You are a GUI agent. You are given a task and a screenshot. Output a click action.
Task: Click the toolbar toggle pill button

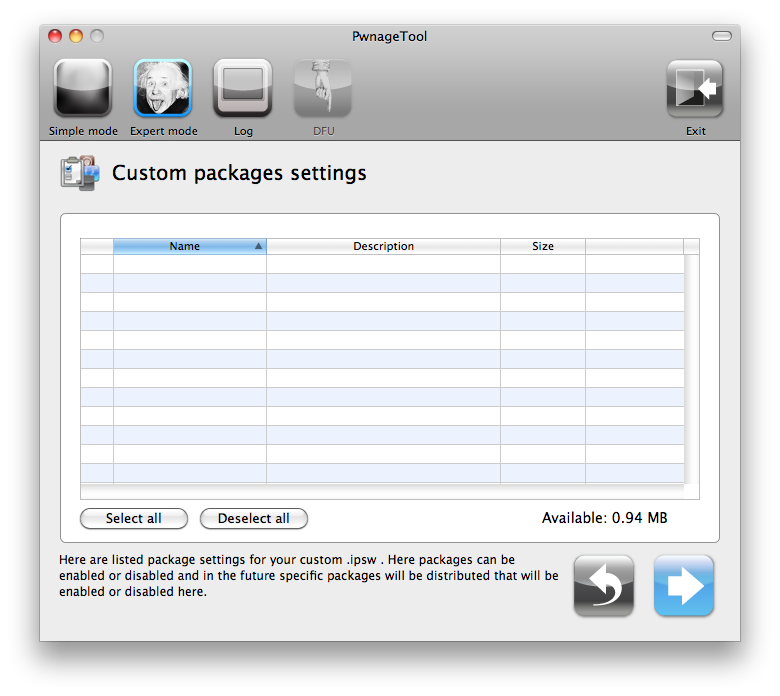tap(721, 36)
